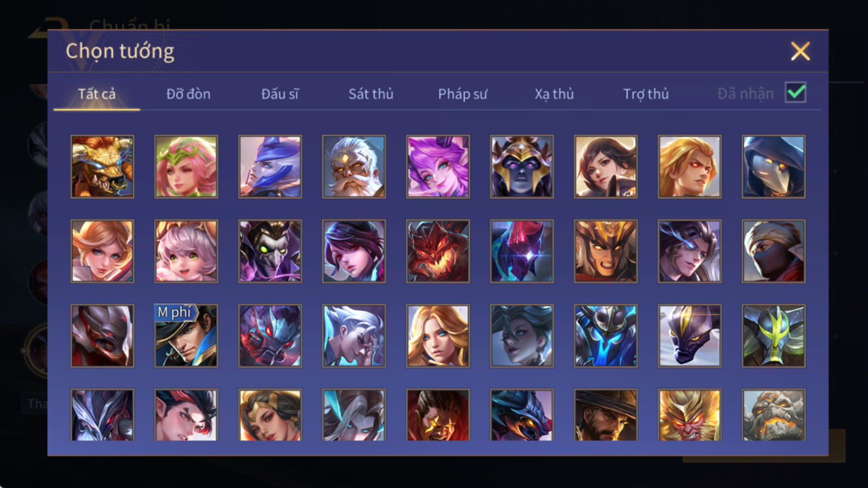The height and width of the screenshot is (488, 868).
Task: Switch to the 'Đỡ đòn' tab
Action: (188, 94)
